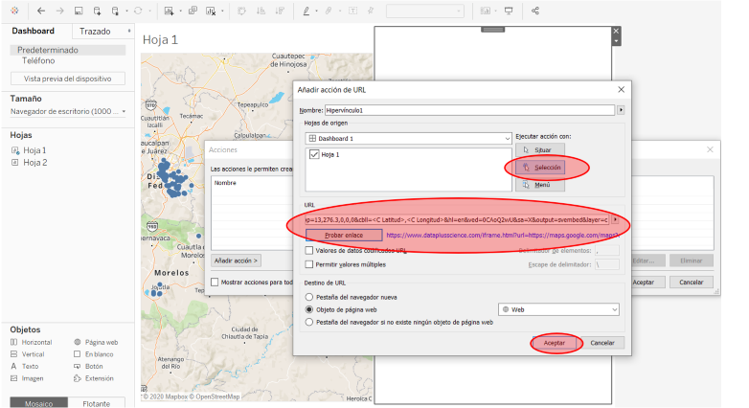Add the Vertical container object

pos(27,354)
